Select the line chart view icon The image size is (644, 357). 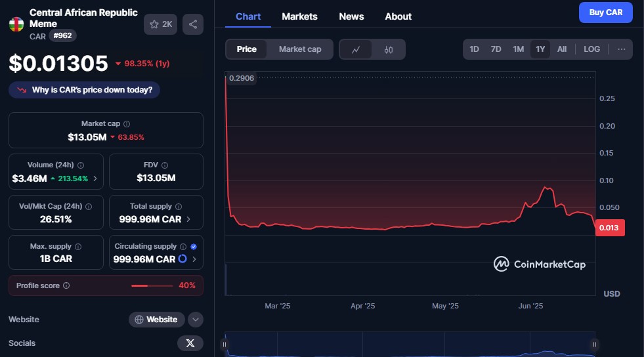tap(356, 49)
